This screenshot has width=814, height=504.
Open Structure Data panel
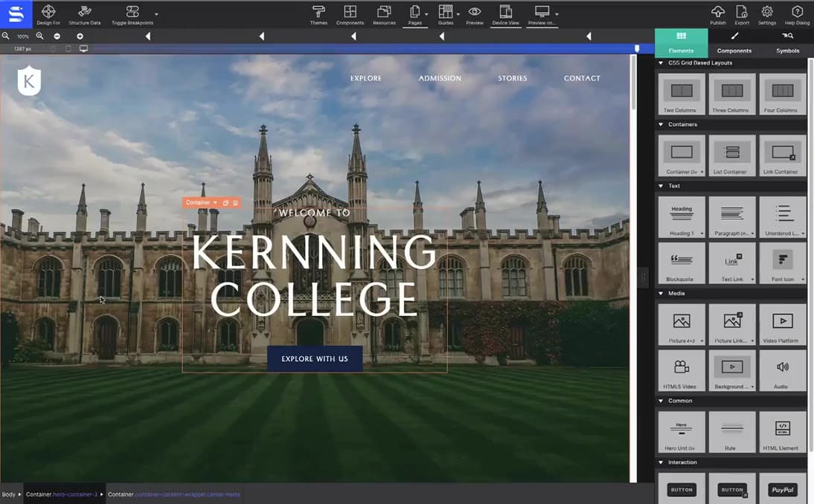pyautogui.click(x=85, y=14)
